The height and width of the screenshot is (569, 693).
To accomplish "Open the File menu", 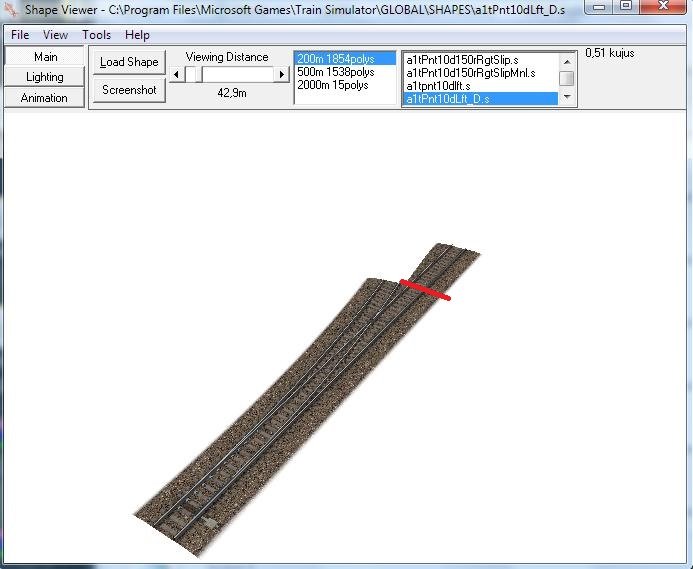I will 20,35.
